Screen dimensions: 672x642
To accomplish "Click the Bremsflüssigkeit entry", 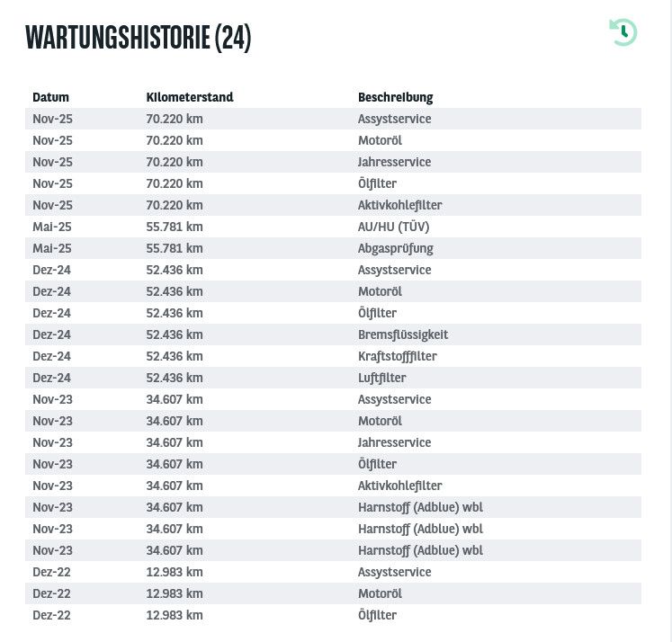I will pyautogui.click(x=403, y=334).
